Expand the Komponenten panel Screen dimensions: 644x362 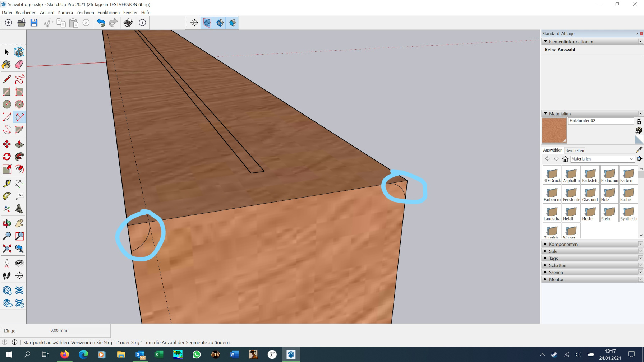pos(563,244)
